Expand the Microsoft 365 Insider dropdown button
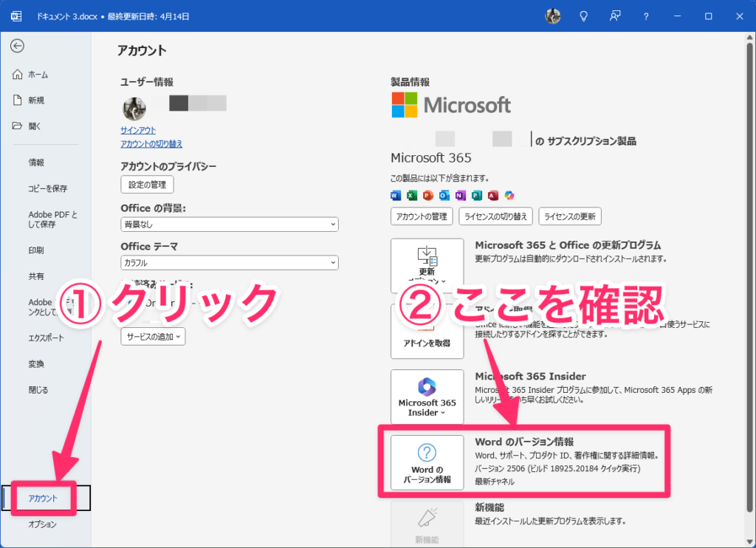This screenshot has width=756, height=548. [427, 397]
